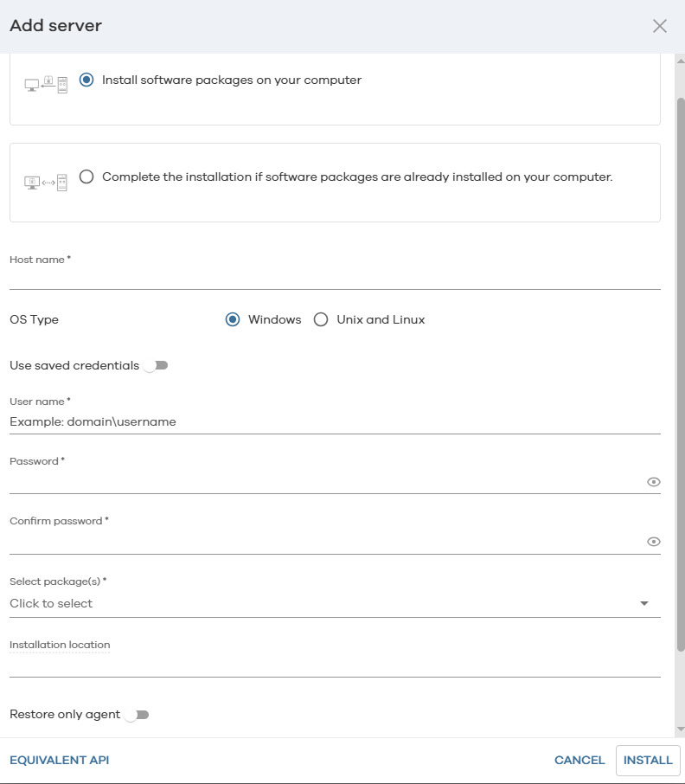The width and height of the screenshot is (685, 784).
Task: Enable Use saved credentials toggle
Action: click(x=156, y=366)
